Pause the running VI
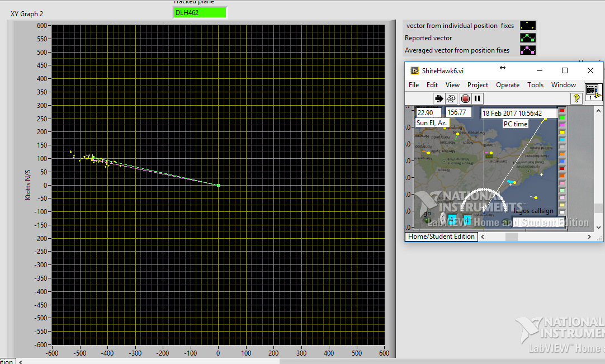The width and height of the screenshot is (605, 364). 478,98
